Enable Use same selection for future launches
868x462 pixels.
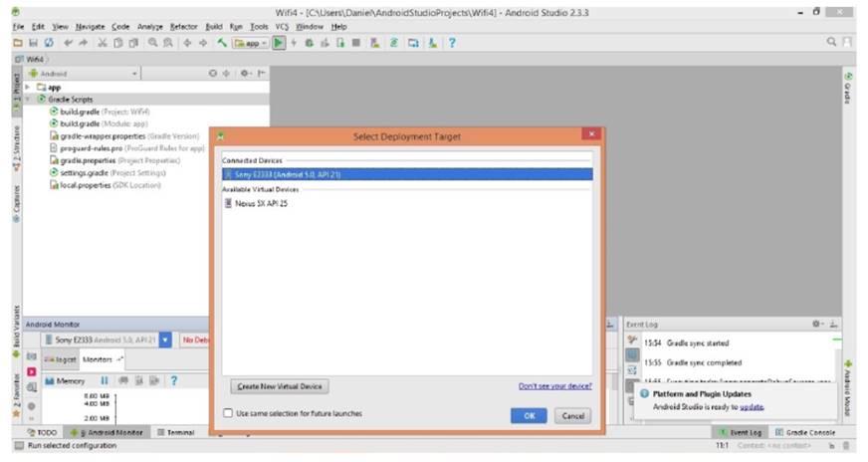[229, 413]
